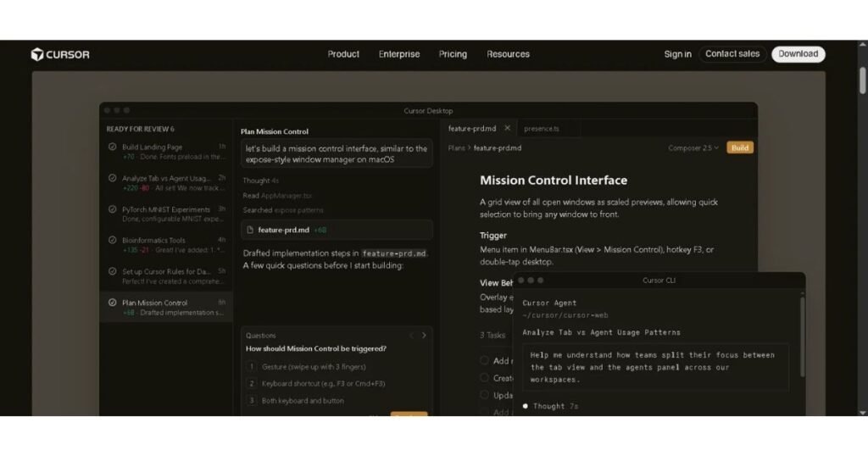The width and height of the screenshot is (868, 456).
Task: Go to previous question with left chevron
Action: [x=411, y=336]
